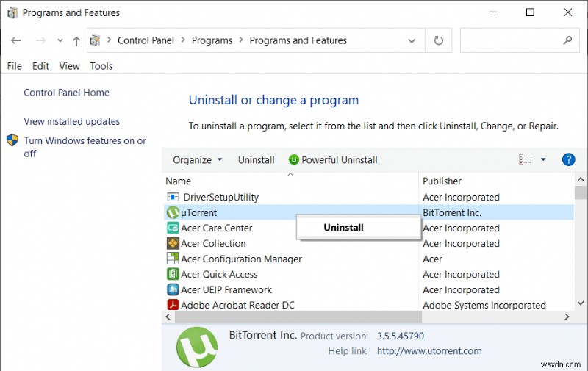Click Uninstall in the toolbar
The width and height of the screenshot is (588, 371).
coord(256,160)
